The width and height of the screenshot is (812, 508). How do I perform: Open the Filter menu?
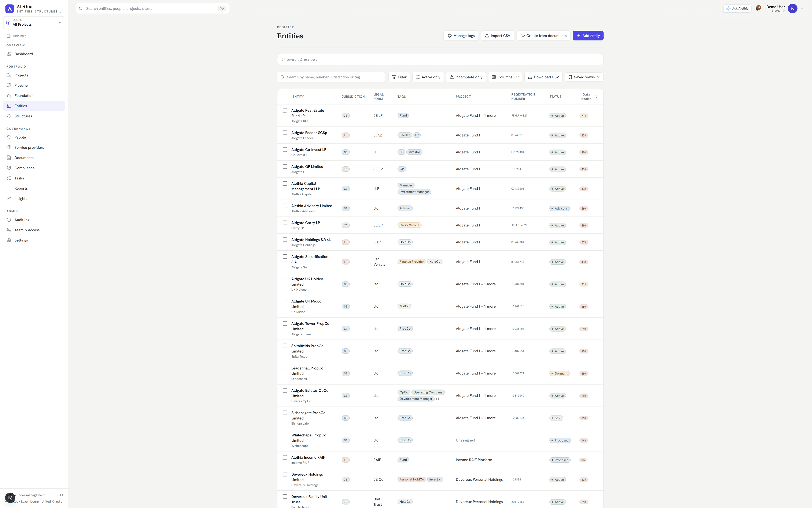click(399, 77)
